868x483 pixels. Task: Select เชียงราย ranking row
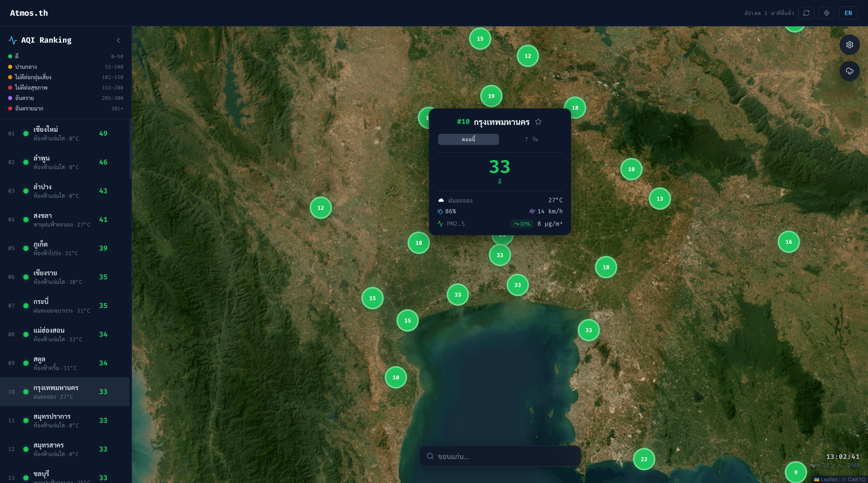click(x=65, y=277)
